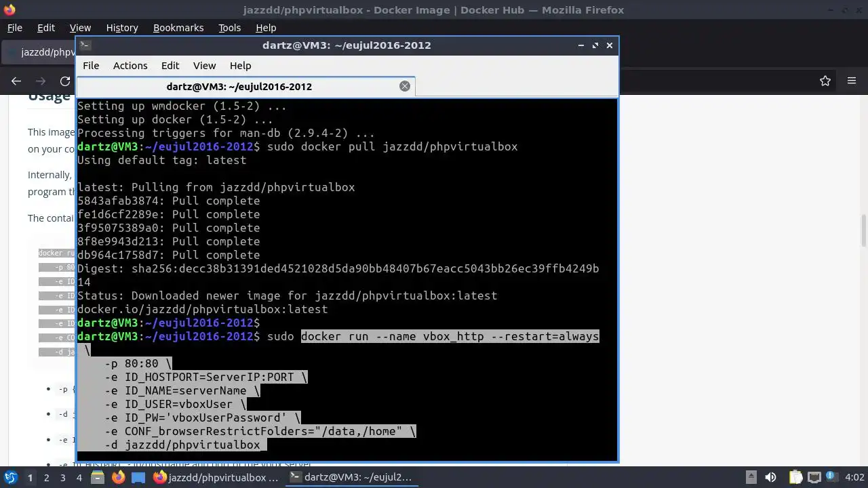Open the terminal Help menu

[240, 66]
